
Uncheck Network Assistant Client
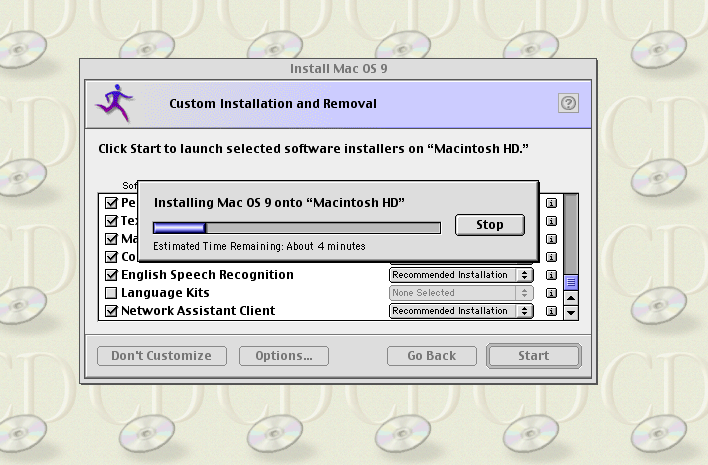click(x=111, y=311)
